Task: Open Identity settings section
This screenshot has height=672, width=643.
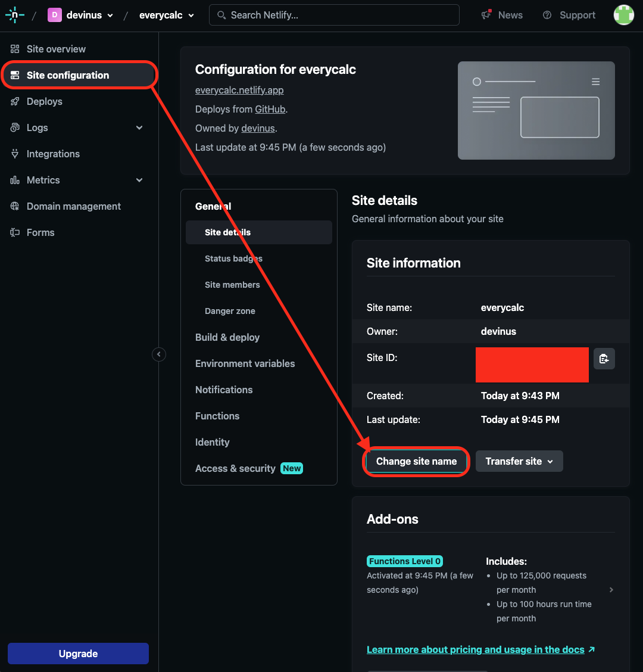Action: (213, 442)
